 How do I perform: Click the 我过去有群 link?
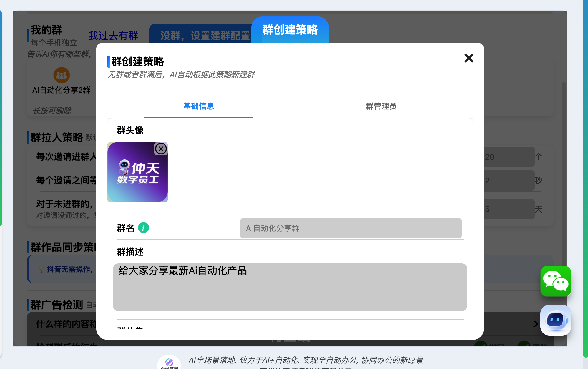[x=113, y=36]
